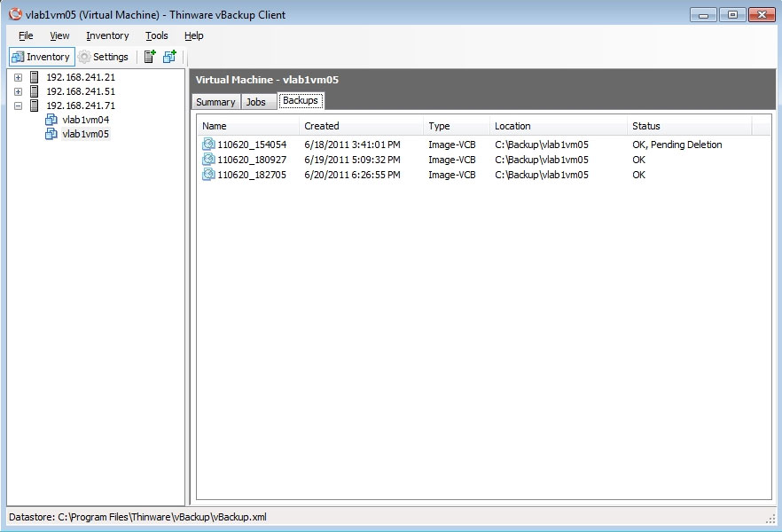Select vlab1vm05 in the inventory tree
Viewport: 782px width, 532px height.
86,134
